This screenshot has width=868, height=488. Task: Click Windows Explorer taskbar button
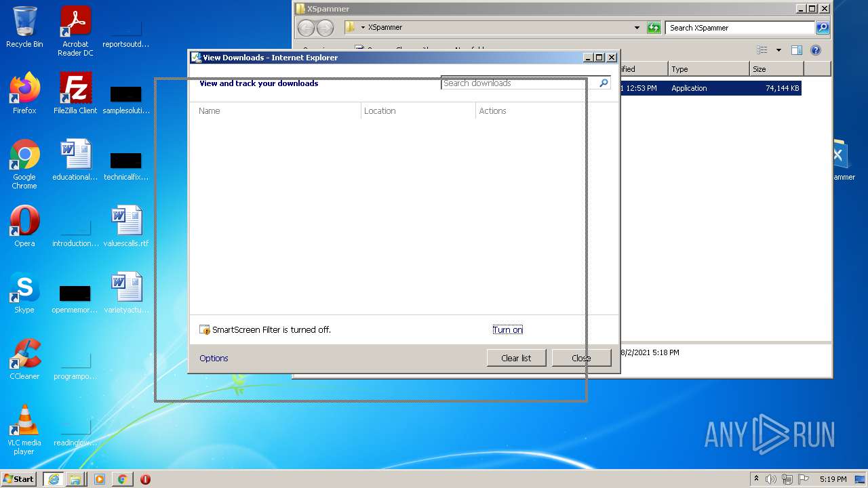pos(75,479)
